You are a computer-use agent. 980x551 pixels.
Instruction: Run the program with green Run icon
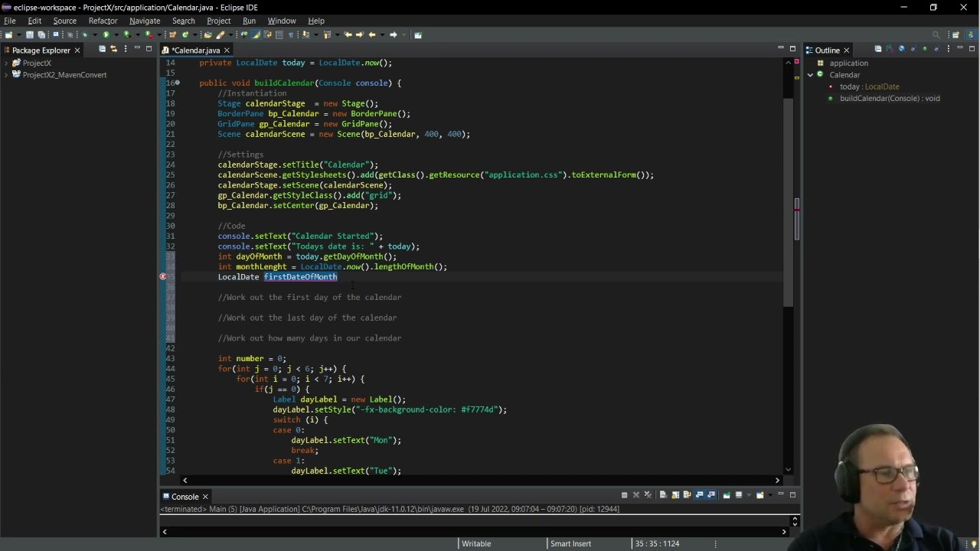(x=106, y=34)
